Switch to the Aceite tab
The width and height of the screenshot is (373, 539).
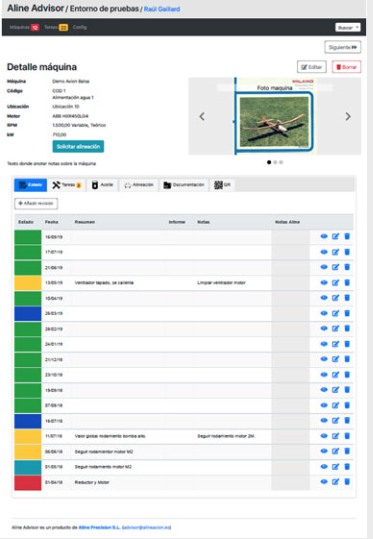(x=102, y=185)
